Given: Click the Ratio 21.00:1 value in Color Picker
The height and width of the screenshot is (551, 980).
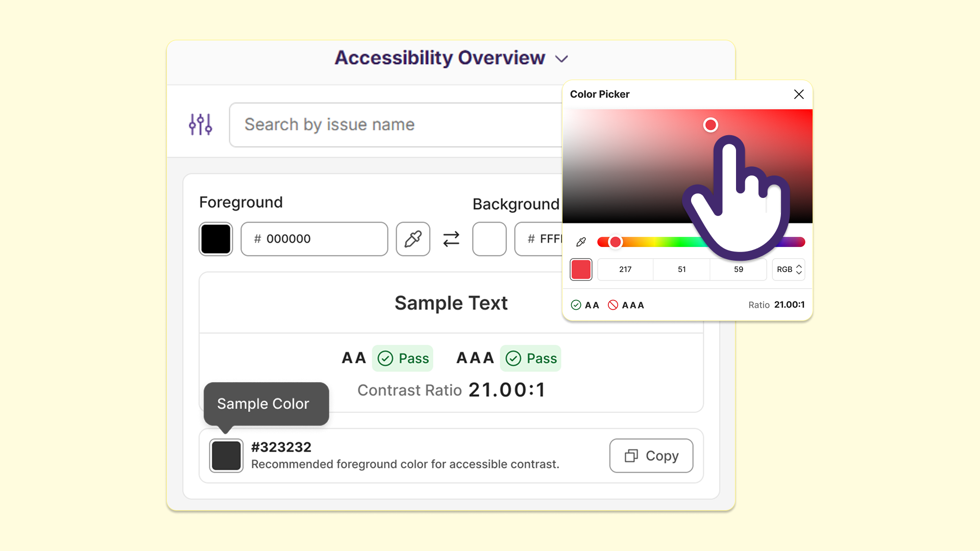Looking at the screenshot, I should [776, 305].
